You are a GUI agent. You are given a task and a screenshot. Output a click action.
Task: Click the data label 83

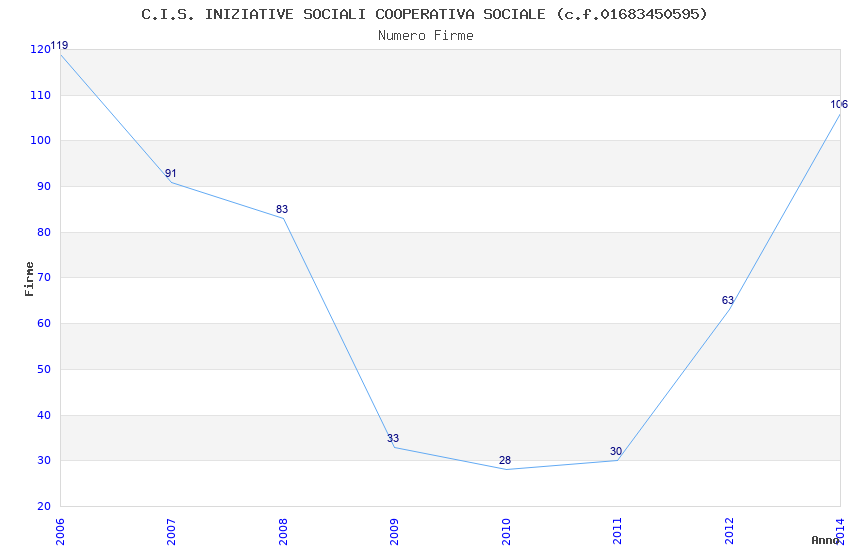click(x=282, y=209)
